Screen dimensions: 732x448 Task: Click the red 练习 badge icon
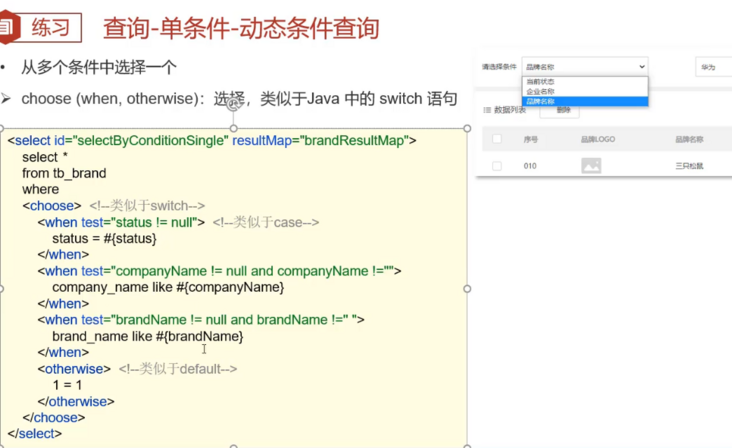click(x=9, y=27)
